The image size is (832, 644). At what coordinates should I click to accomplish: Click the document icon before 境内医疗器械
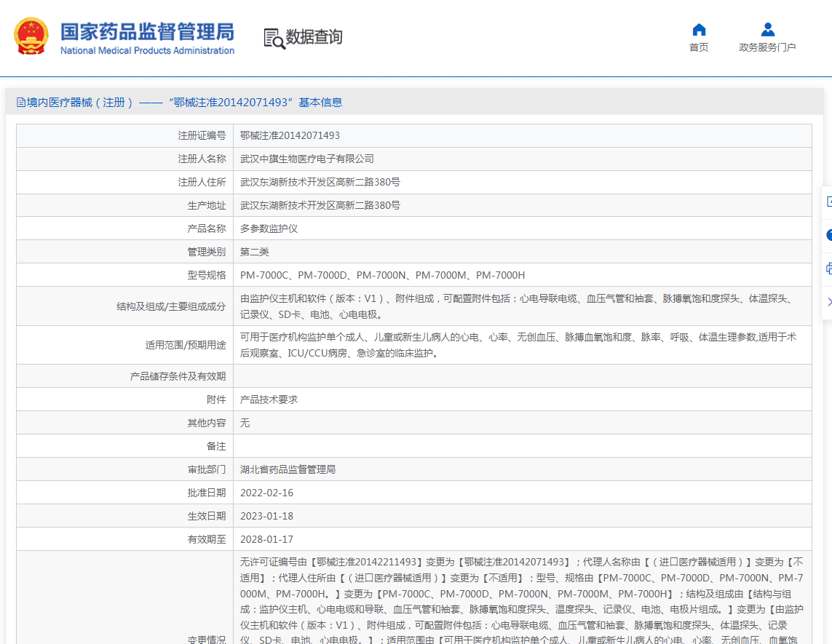point(20,103)
